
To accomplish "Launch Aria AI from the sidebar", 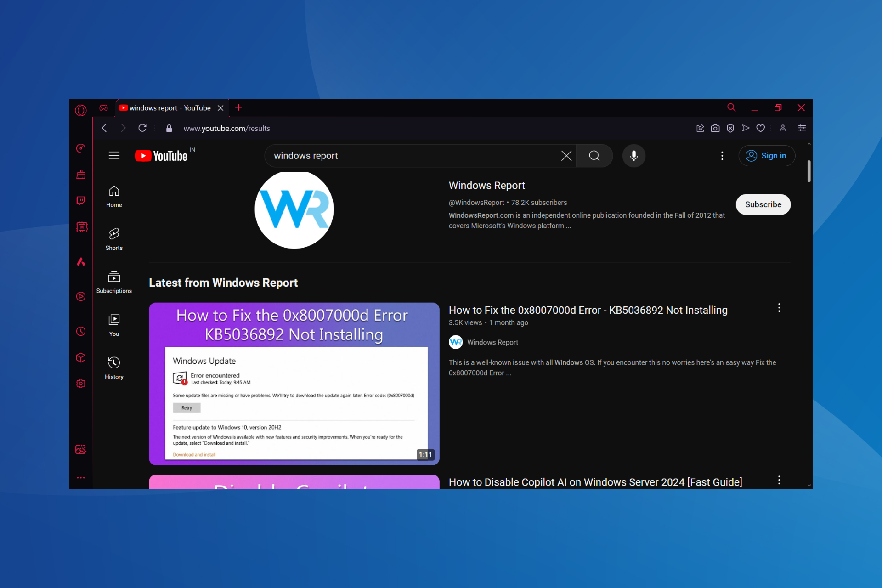I will 81,261.
